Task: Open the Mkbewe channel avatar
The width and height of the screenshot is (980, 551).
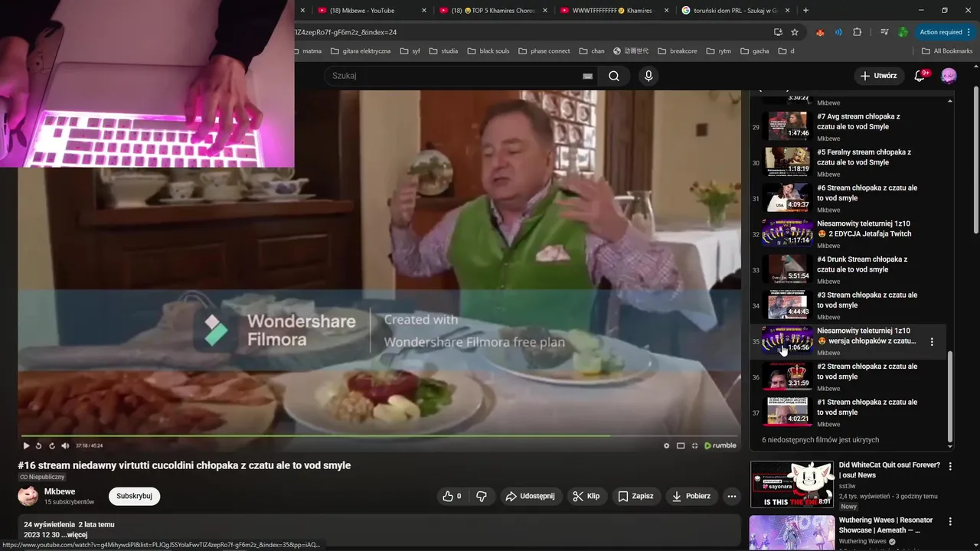Action: point(28,496)
